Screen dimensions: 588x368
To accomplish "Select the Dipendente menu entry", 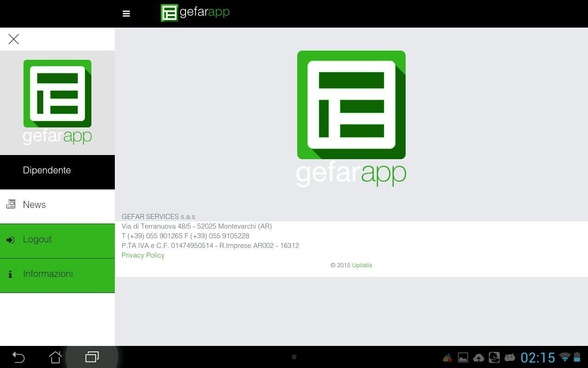I will 57,172.
